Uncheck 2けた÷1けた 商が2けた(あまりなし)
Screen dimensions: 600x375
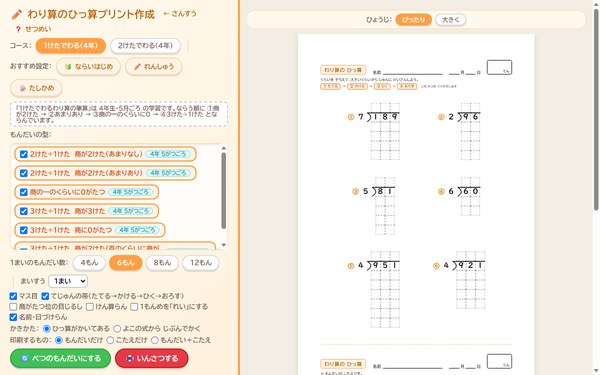click(24, 154)
